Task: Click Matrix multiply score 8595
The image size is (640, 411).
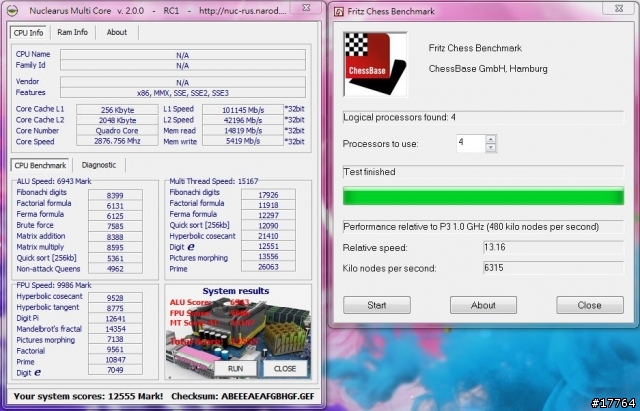Action: (115, 247)
